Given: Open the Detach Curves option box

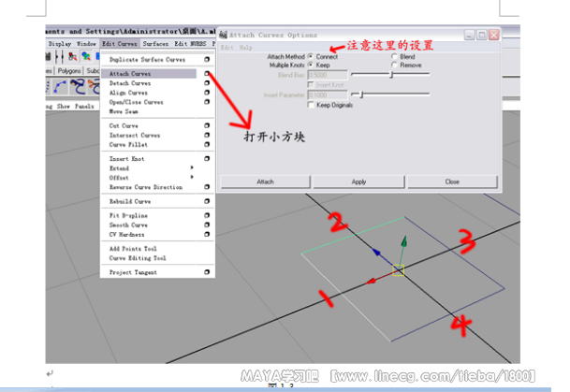Looking at the screenshot, I should pyautogui.click(x=207, y=83).
